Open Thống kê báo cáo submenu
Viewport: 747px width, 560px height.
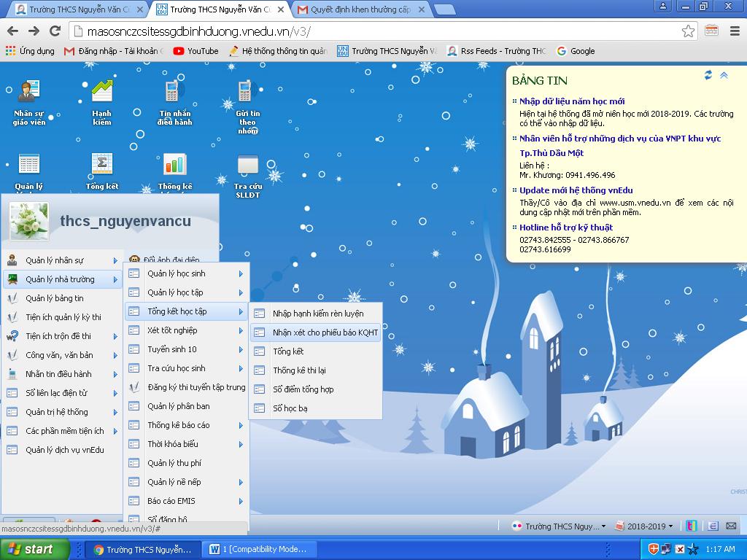click(x=186, y=425)
